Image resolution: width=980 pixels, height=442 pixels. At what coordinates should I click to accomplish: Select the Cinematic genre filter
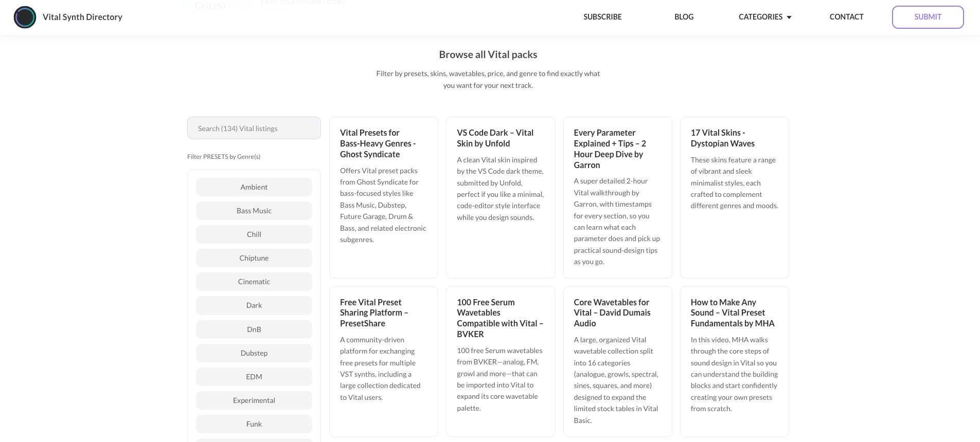[254, 282]
